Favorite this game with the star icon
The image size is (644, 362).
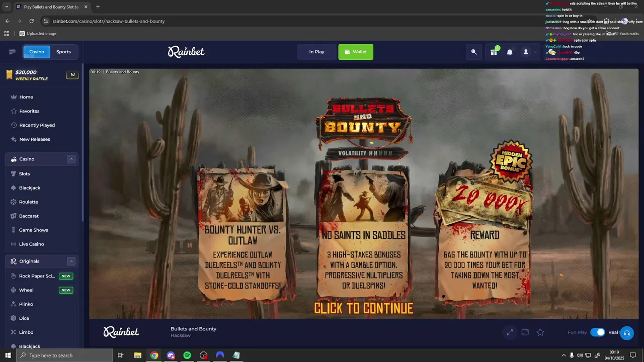[540, 332]
